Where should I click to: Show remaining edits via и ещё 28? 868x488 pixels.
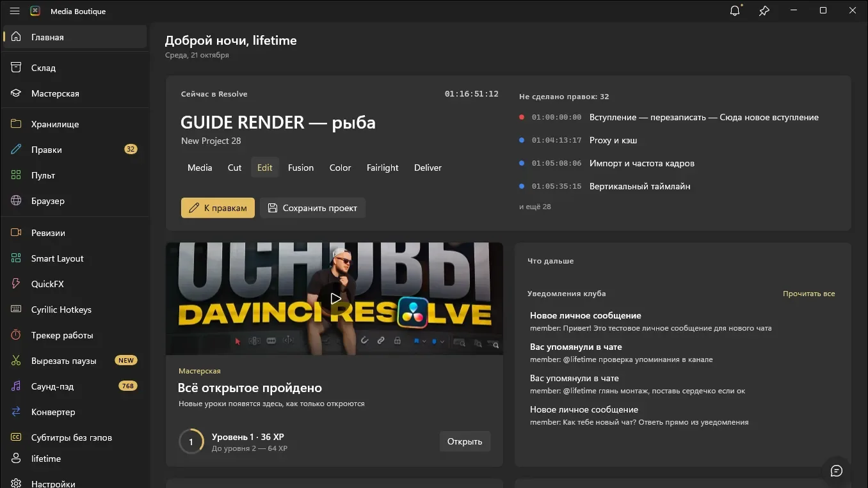(x=535, y=207)
